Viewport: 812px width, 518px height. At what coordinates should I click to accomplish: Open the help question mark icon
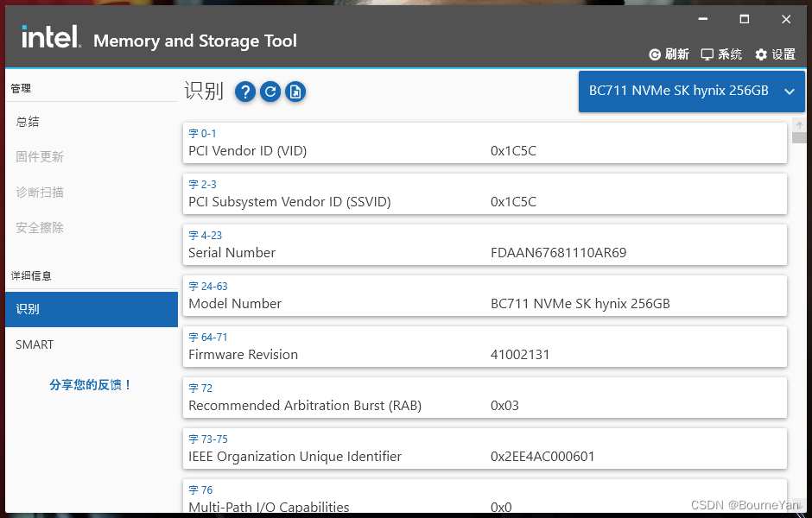point(245,92)
